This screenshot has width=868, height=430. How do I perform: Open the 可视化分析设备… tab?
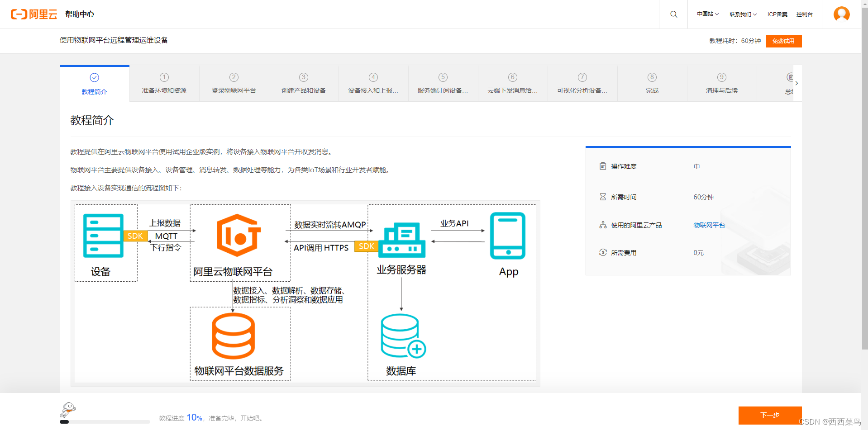pos(582,84)
